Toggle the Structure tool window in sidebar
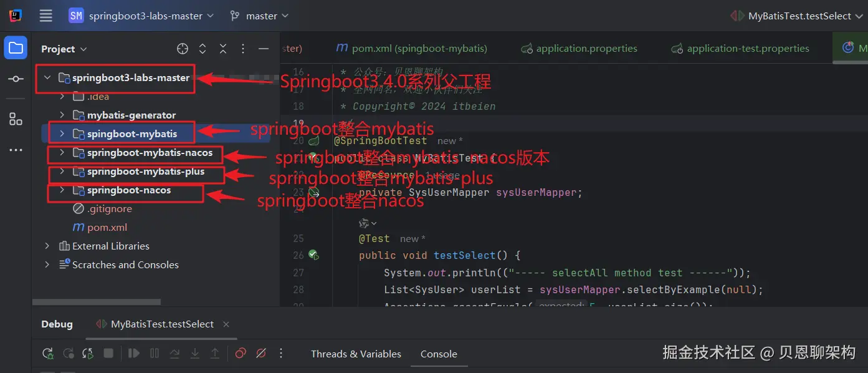The width and height of the screenshot is (868, 373). [x=16, y=117]
